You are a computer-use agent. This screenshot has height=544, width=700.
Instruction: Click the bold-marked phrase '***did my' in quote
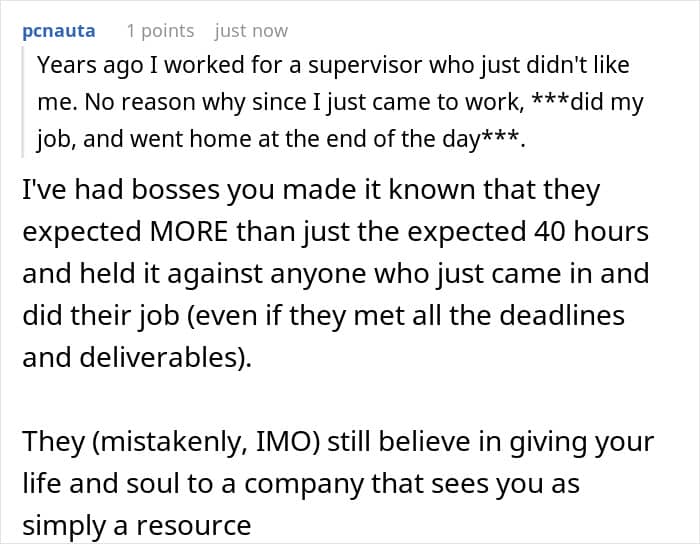(x=588, y=102)
